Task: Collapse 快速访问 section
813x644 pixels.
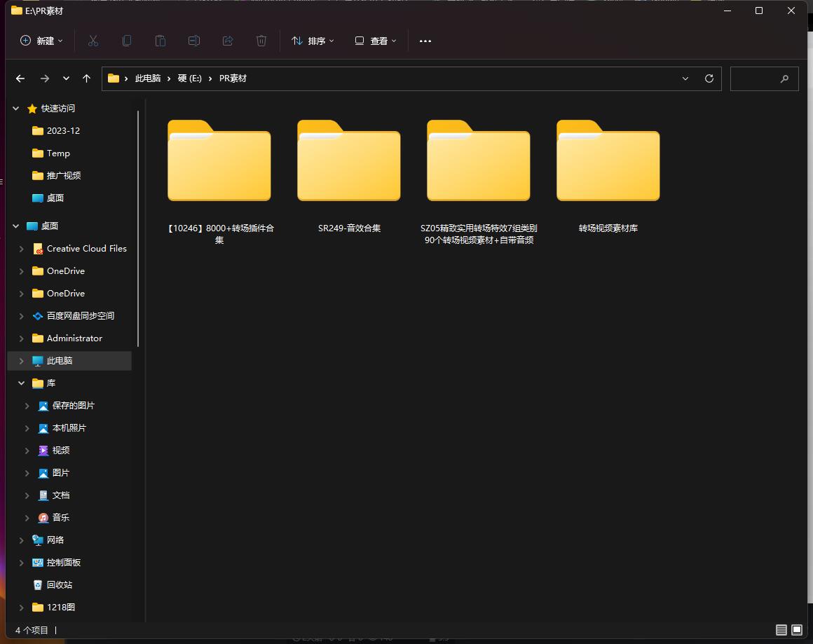Action: 15,109
